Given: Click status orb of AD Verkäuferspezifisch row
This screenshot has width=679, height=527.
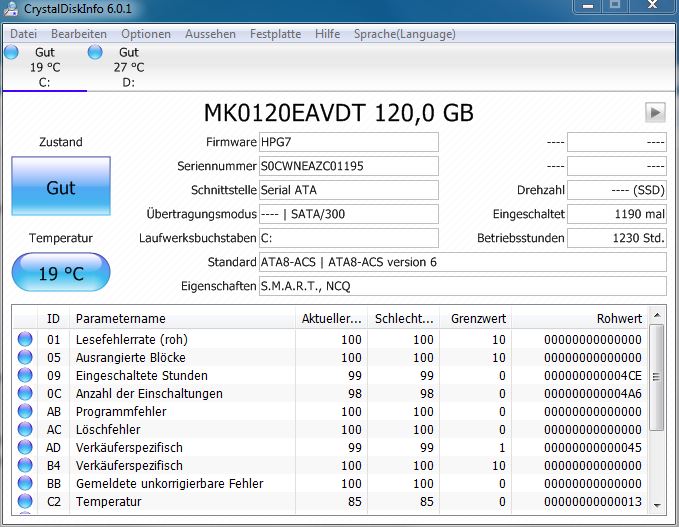Looking at the screenshot, I should point(25,447).
